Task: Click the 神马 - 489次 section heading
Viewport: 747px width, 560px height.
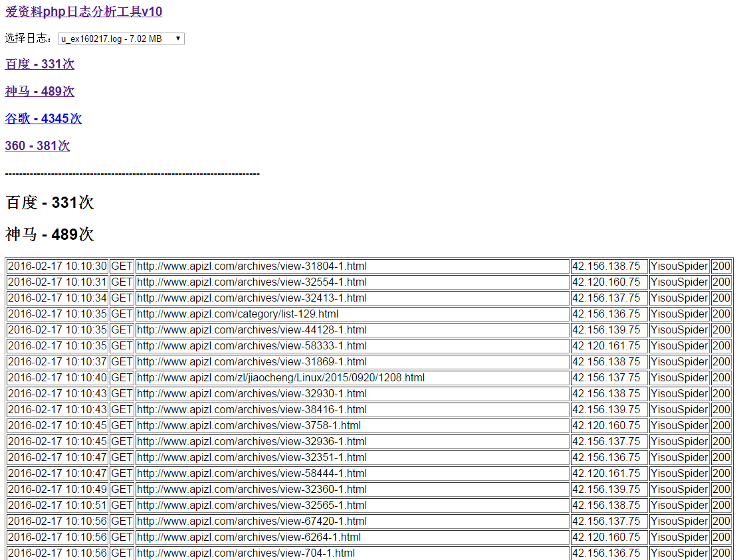Action: [50, 234]
